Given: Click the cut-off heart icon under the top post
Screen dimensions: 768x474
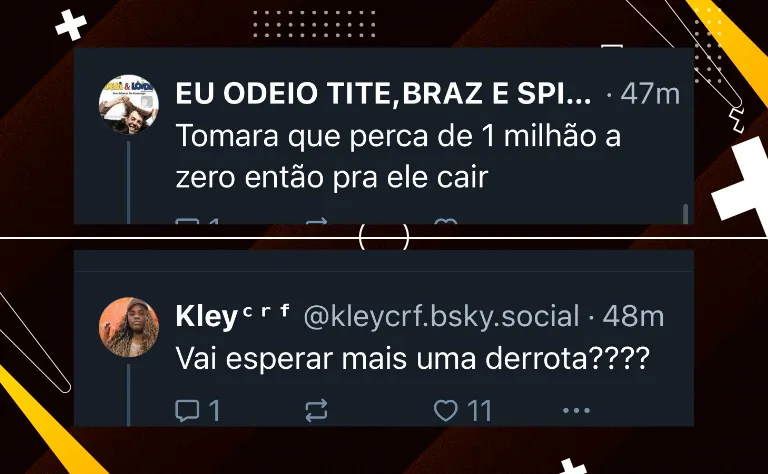Looking at the screenshot, I should tap(446, 221).
